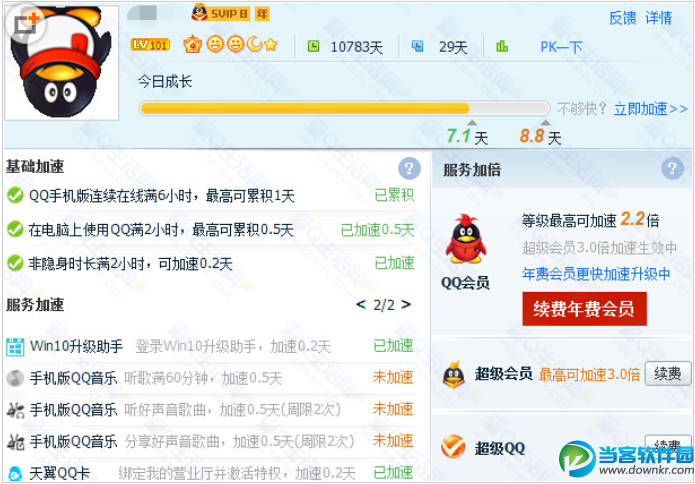Click the 立即加速>> link
This screenshot has height=484, width=695.
pos(651,109)
